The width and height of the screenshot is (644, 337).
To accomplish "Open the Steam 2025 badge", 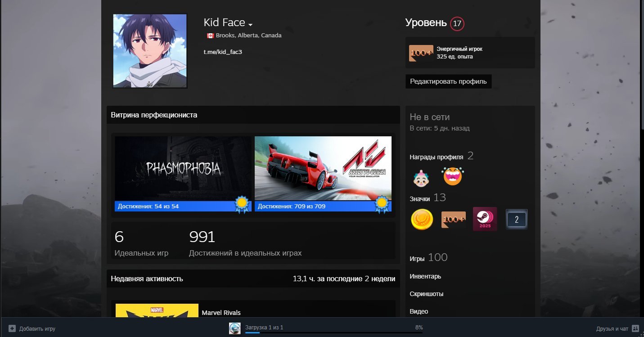I will (x=485, y=219).
